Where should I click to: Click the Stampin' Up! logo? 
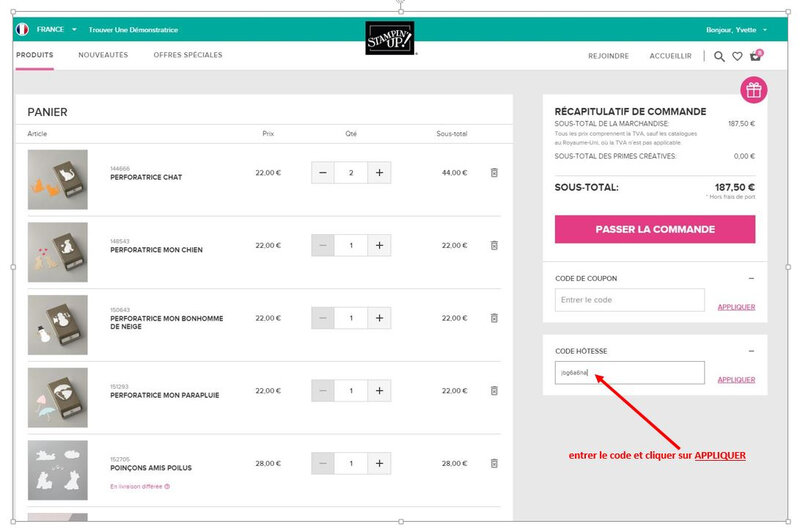click(390, 38)
